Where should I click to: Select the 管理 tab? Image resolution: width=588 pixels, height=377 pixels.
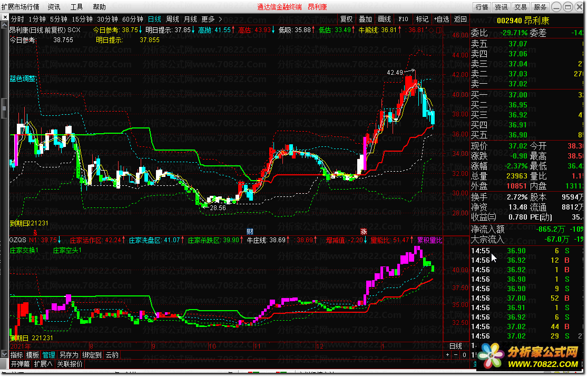(x=49, y=355)
